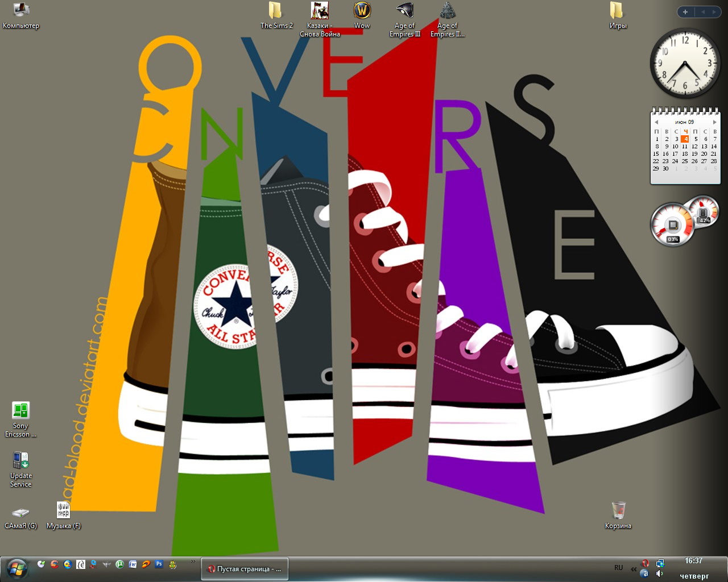Open the Казаки - Снова Война game shortcut
728x582 pixels.
point(320,11)
